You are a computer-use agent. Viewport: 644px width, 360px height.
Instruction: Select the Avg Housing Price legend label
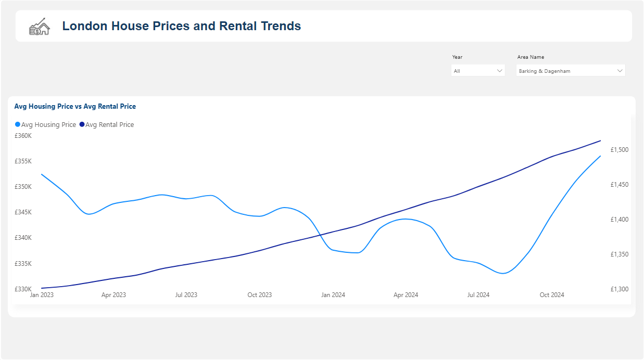tap(48, 125)
